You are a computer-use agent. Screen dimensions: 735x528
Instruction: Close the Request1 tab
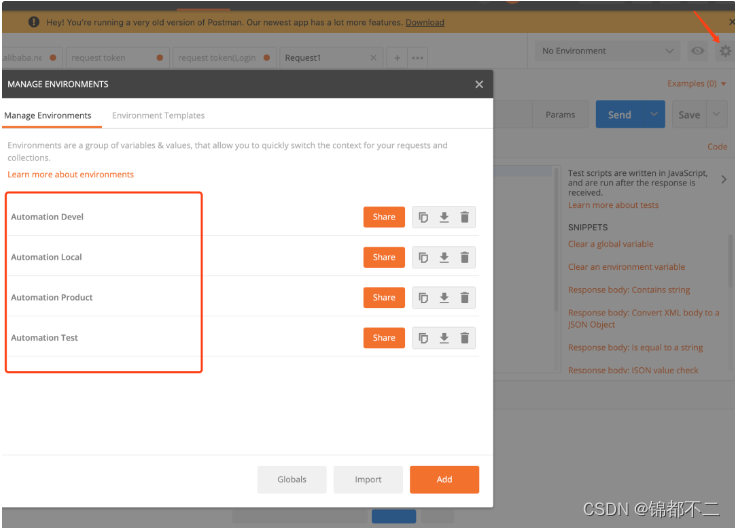tap(373, 58)
